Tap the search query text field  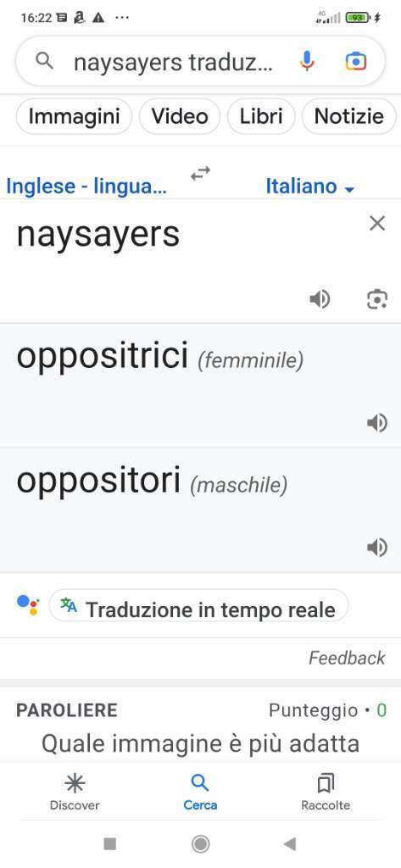pyautogui.click(x=173, y=62)
